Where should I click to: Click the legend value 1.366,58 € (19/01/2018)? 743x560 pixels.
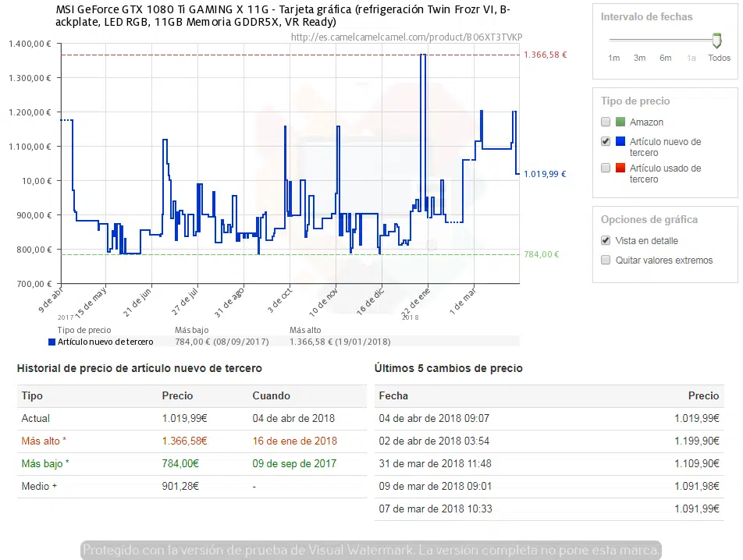click(x=340, y=342)
